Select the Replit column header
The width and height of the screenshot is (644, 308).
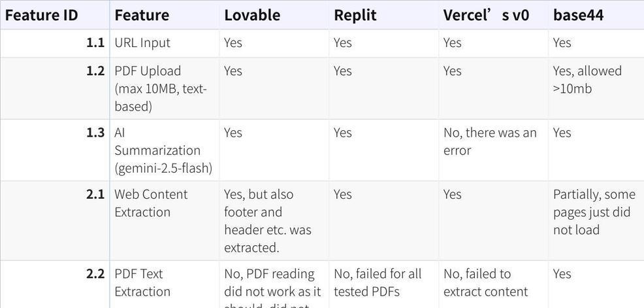click(355, 15)
